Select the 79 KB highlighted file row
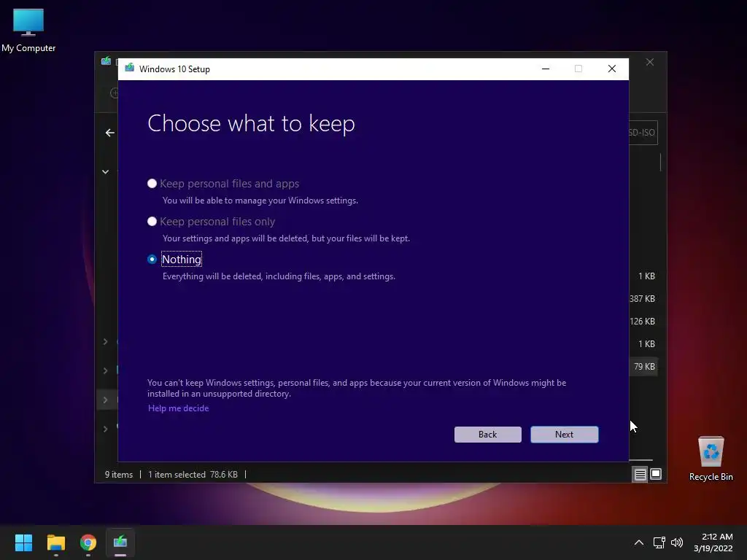 point(644,367)
